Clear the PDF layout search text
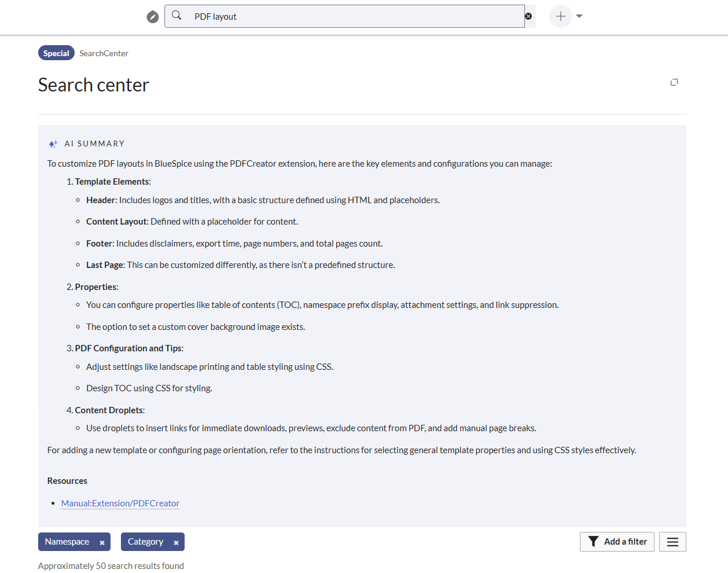Viewport: 728px width, 573px height. point(528,16)
